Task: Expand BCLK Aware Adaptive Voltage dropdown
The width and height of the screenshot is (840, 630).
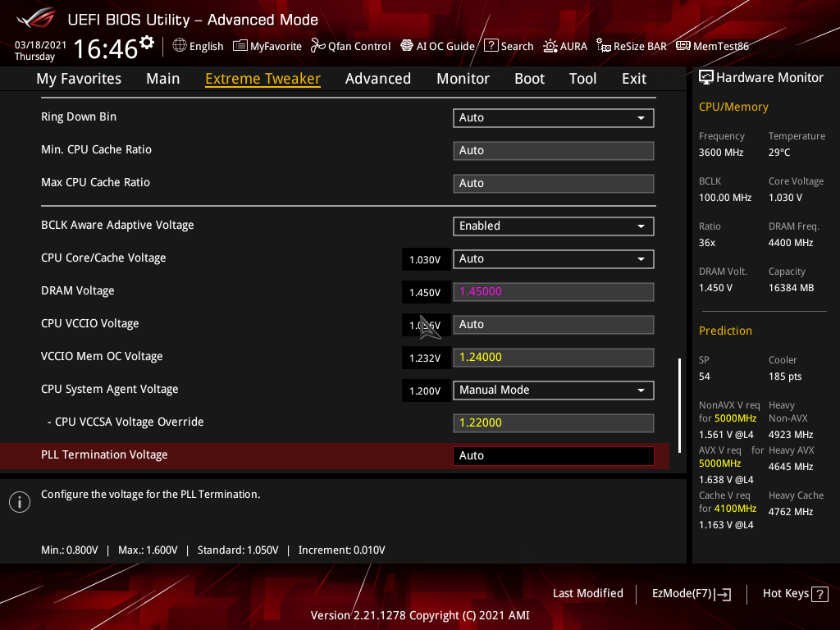Action: pyautogui.click(x=554, y=226)
